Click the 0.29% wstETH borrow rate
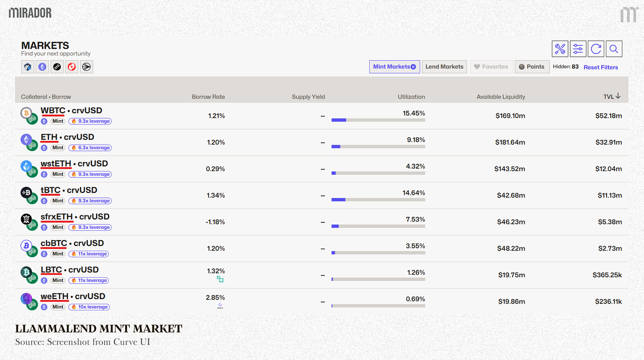The width and height of the screenshot is (644, 360). pos(215,169)
